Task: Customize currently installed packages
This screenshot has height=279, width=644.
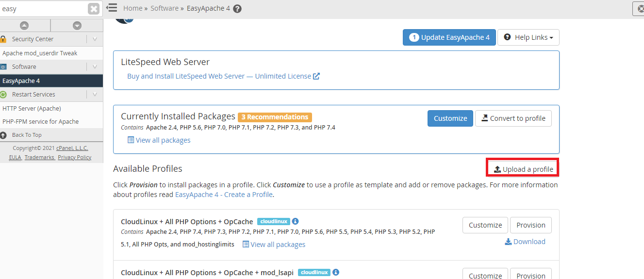Action: (x=450, y=118)
